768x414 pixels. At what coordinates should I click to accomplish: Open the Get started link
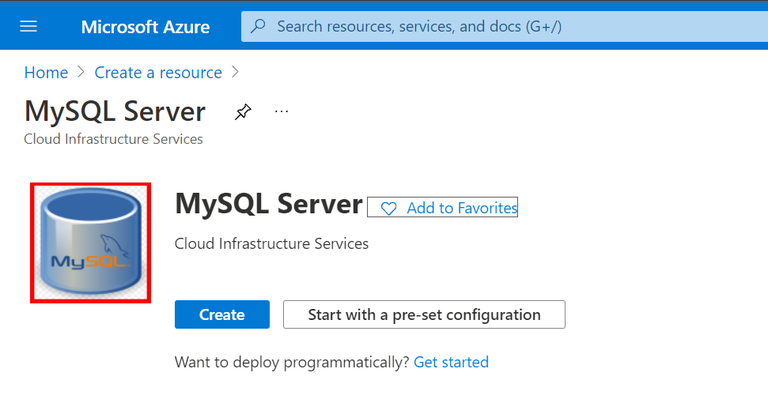point(451,362)
